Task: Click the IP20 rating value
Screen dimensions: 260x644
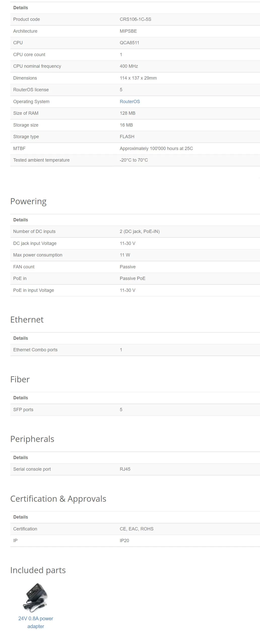Action: tap(124, 541)
